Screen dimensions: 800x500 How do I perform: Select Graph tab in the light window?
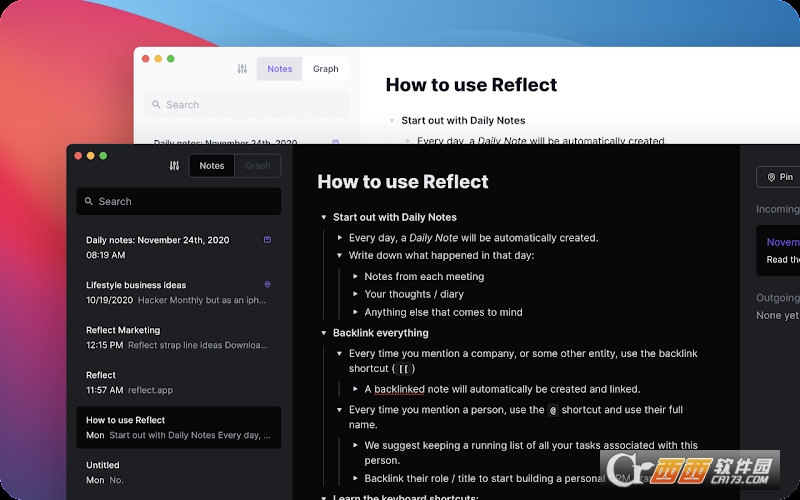click(x=326, y=69)
